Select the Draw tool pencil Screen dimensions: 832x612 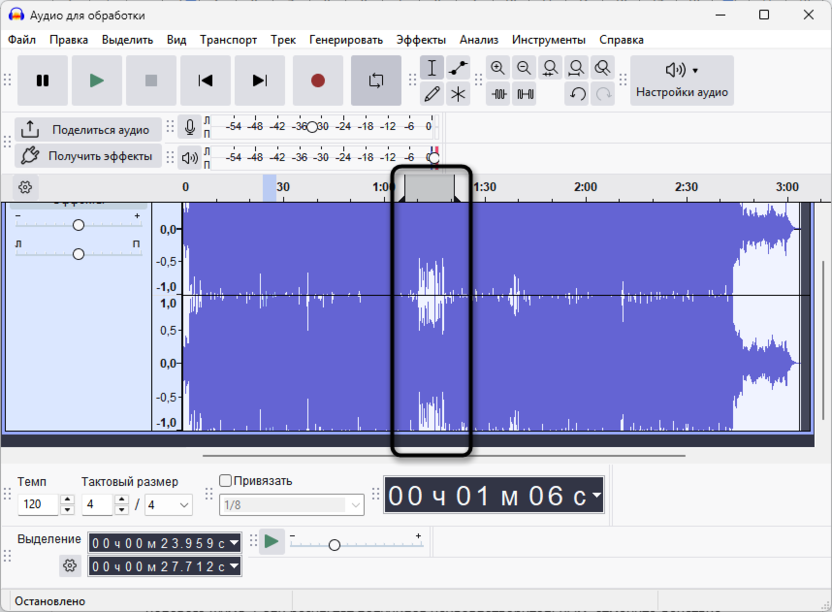pyautogui.click(x=431, y=93)
